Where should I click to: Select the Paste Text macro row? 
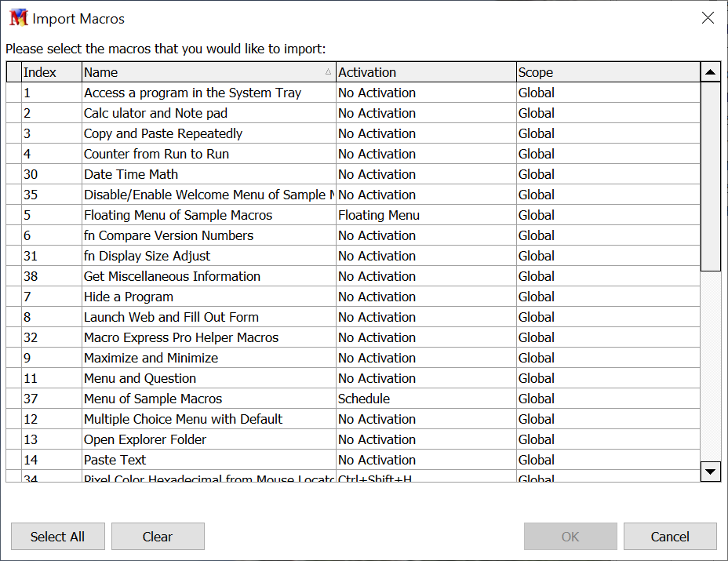[x=115, y=460]
